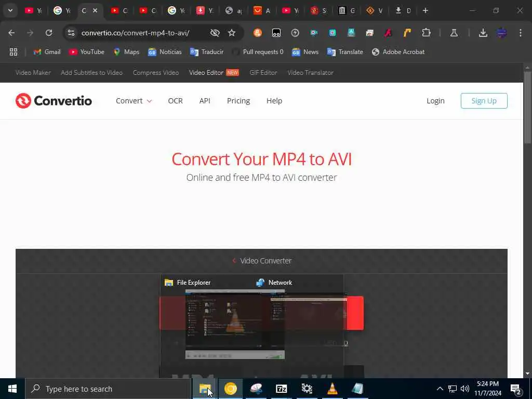Show hidden system tray icons
The image size is (532, 399).
pos(440,389)
